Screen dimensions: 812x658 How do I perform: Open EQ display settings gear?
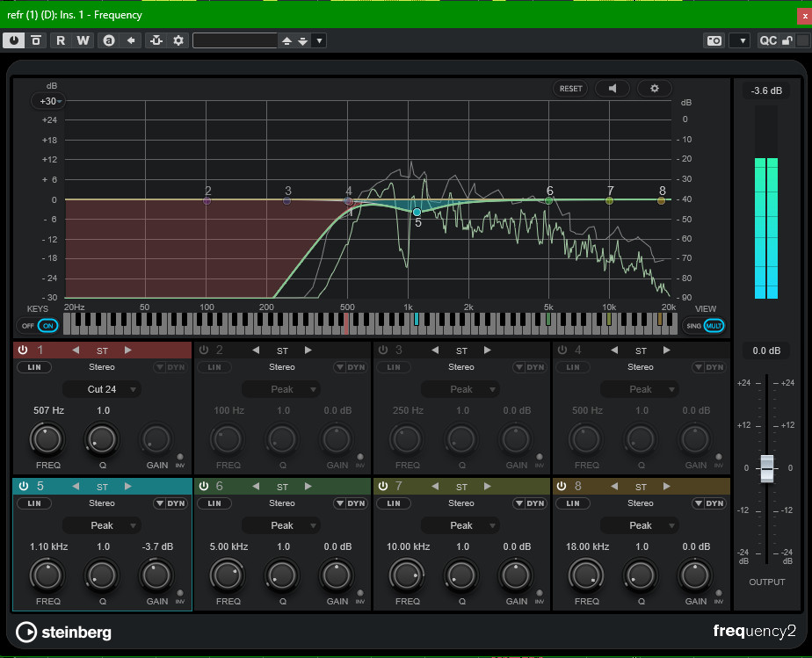pos(654,89)
